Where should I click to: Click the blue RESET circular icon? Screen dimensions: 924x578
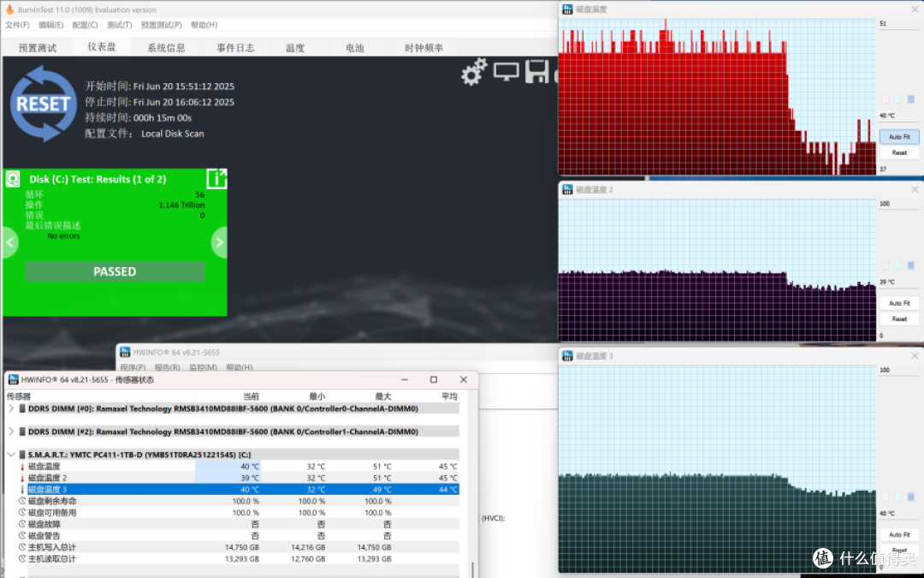pyautogui.click(x=44, y=104)
